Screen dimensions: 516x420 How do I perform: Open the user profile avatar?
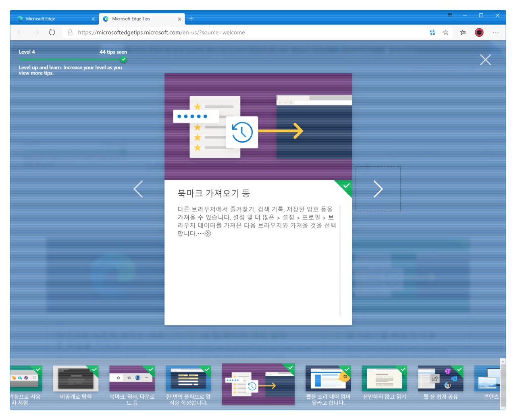479,33
